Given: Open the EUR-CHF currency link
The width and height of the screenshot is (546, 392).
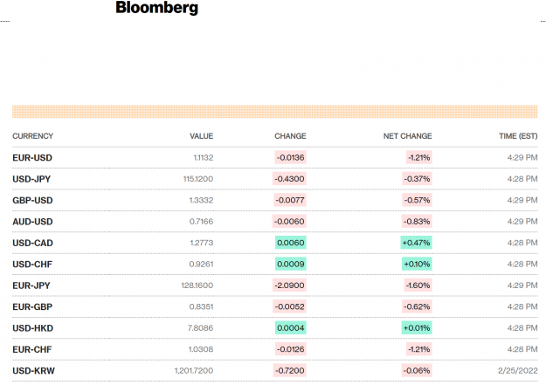Looking at the screenshot, I should (32, 349).
